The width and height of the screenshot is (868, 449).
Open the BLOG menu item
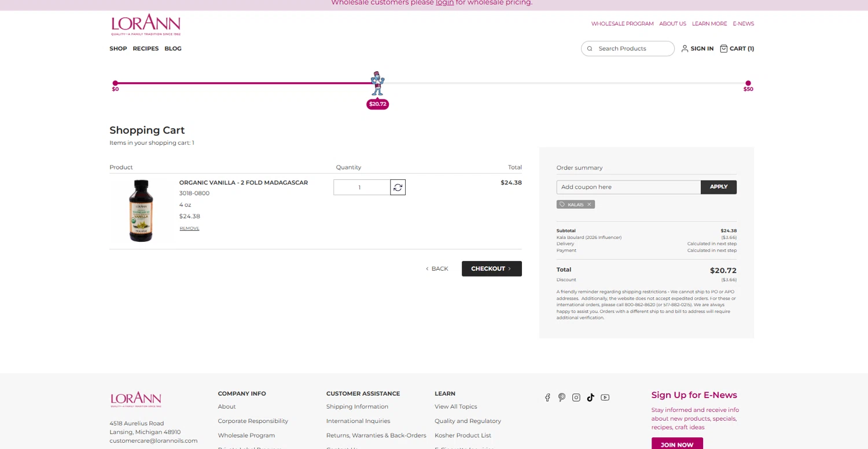(x=173, y=49)
